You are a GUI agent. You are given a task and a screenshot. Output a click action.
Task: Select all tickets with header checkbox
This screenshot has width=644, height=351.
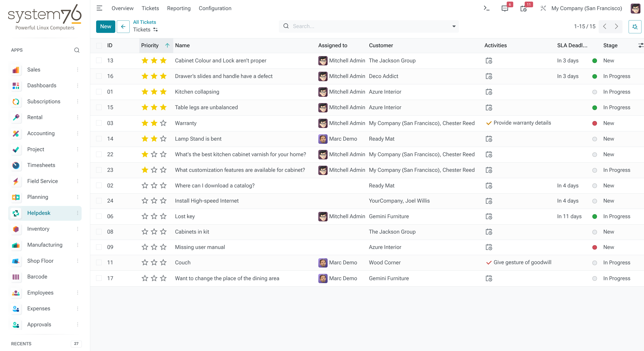tap(99, 46)
